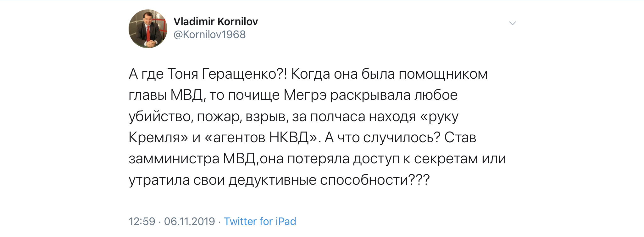
Task: Click the 06.11.2019 tweet date
Action: pyautogui.click(x=189, y=221)
